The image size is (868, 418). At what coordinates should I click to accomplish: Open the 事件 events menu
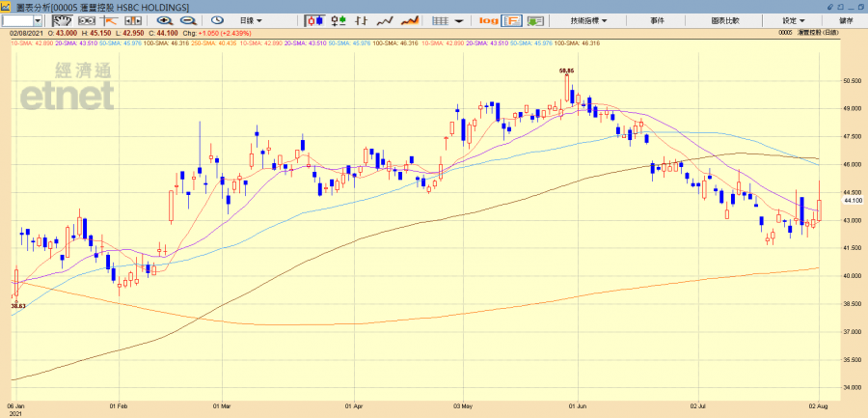coord(657,20)
